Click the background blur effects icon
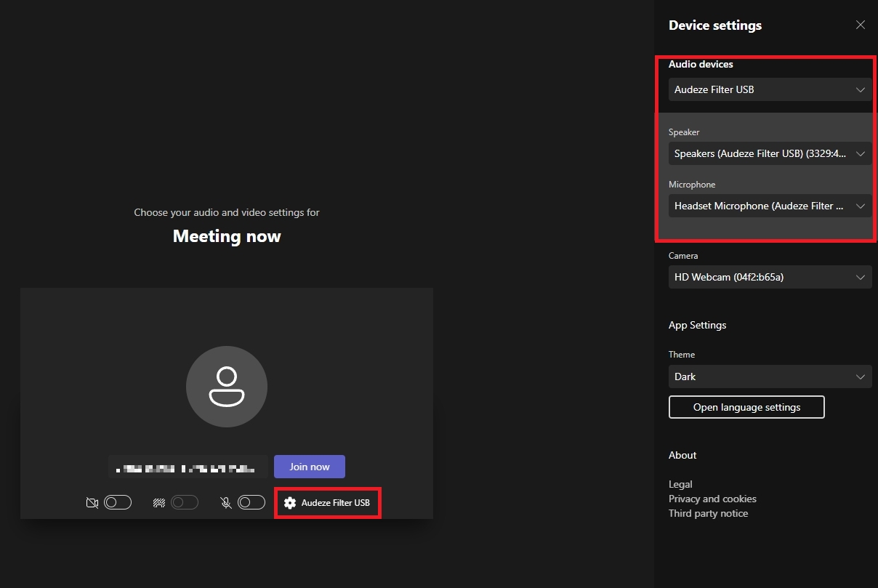Viewport: 878px width, 588px height. click(x=159, y=502)
